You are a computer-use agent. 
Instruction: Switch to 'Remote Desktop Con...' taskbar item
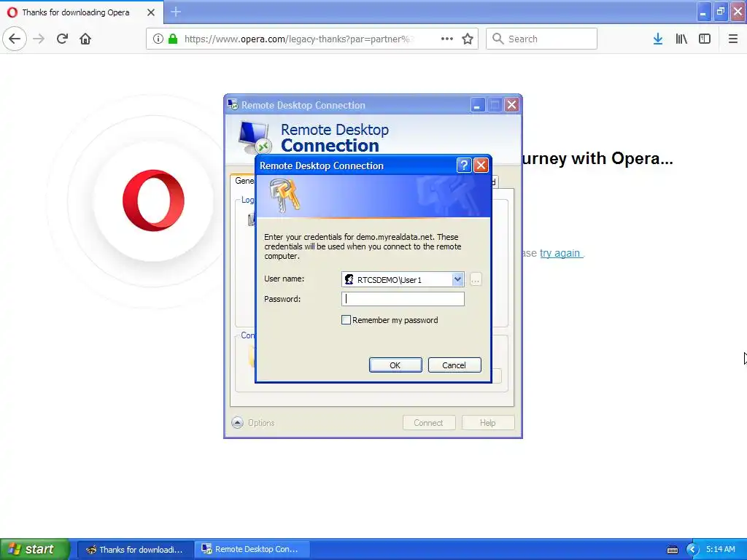click(252, 550)
